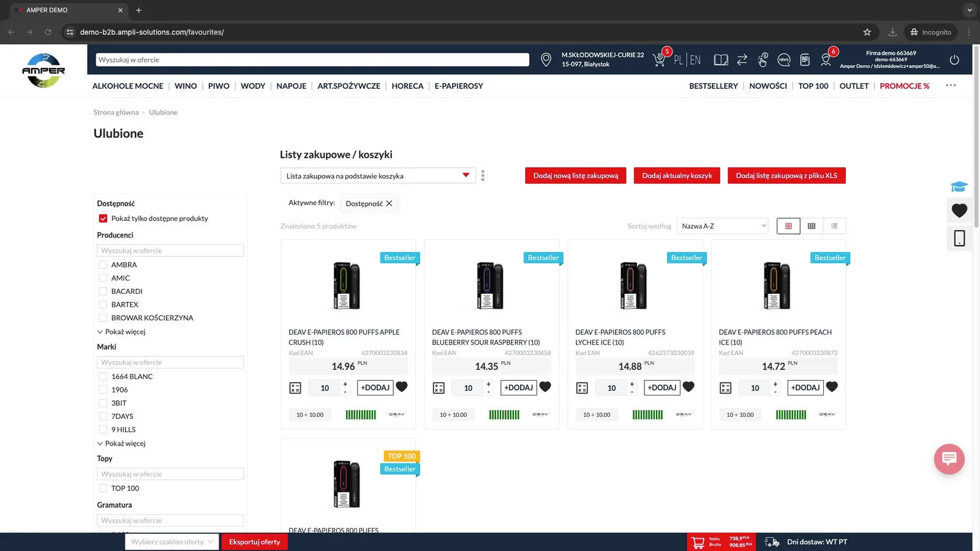Screen dimensions: 980x551
Task: Open ALKOHOLE MOCNE category
Action: point(128,86)
